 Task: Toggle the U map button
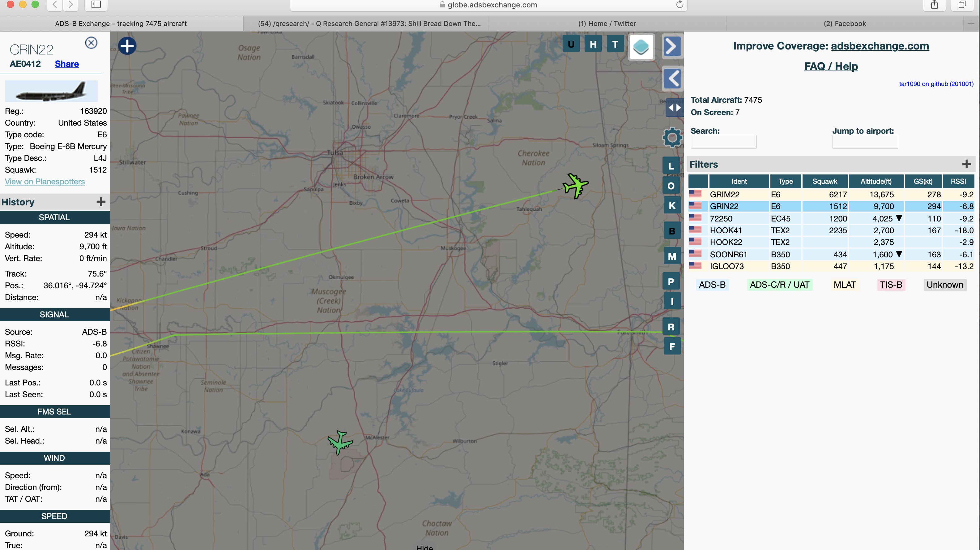click(x=571, y=44)
